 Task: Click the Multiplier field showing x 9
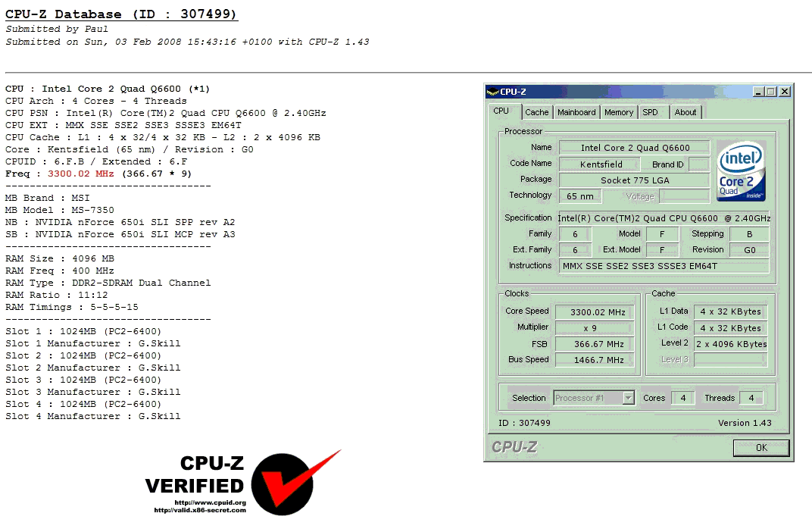[595, 328]
